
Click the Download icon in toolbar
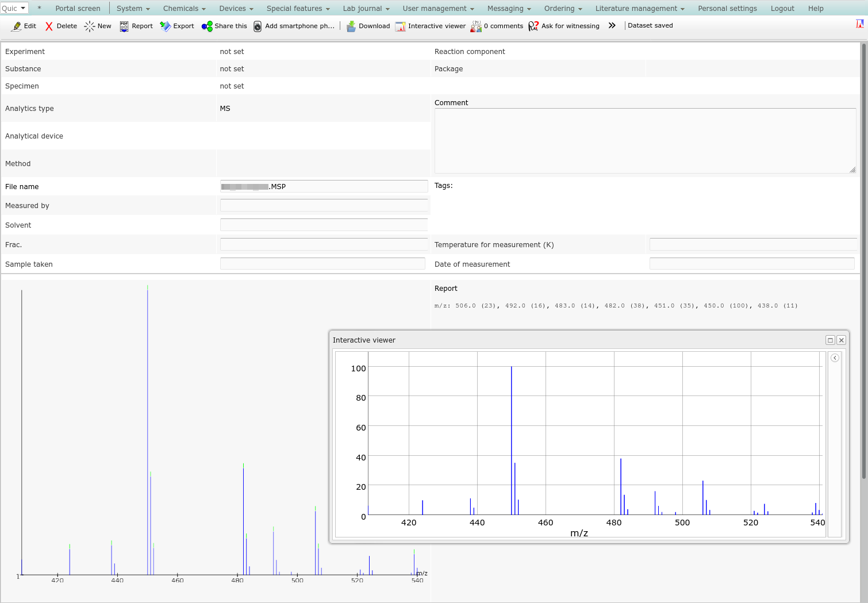[x=351, y=26]
